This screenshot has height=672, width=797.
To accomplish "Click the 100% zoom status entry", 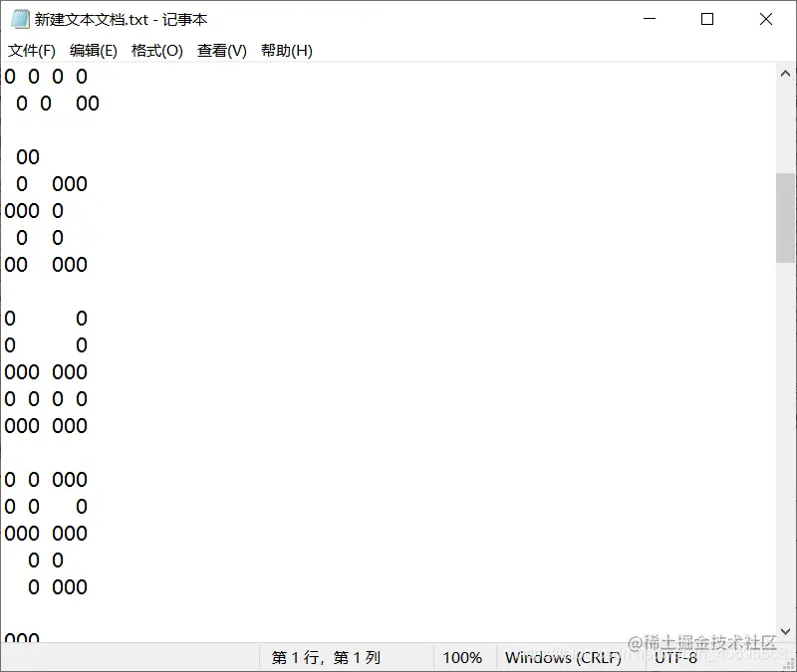I will point(462,658).
